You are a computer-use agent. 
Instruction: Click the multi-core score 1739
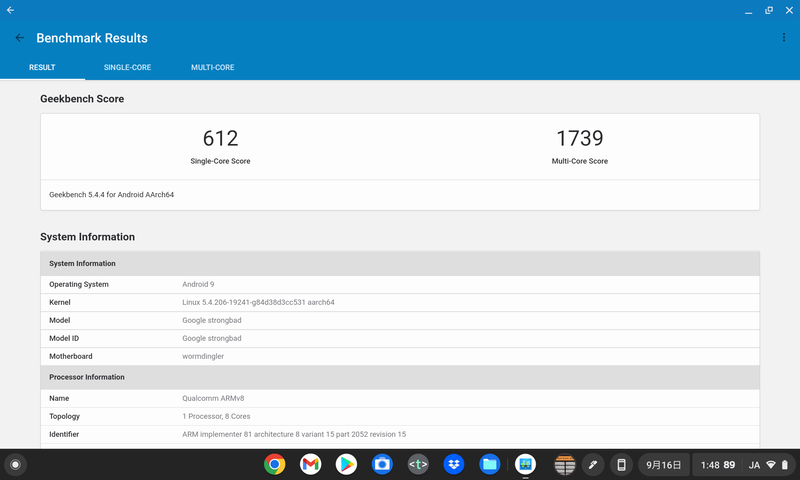point(580,138)
